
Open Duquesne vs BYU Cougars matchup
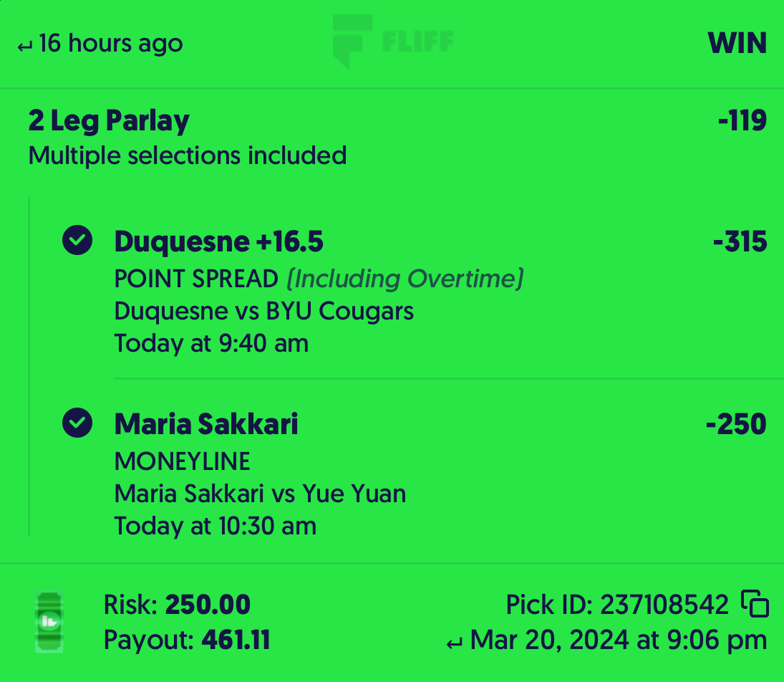[x=264, y=311]
